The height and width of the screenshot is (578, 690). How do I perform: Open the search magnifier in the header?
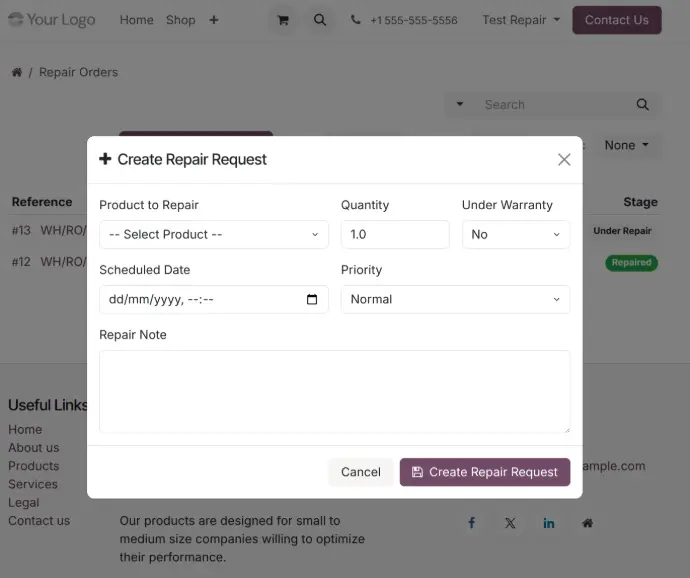319,20
